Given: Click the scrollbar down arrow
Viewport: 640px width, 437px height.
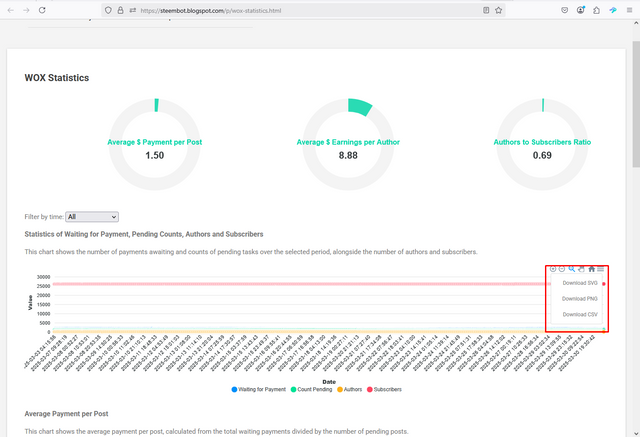Looking at the screenshot, I should (636, 433).
